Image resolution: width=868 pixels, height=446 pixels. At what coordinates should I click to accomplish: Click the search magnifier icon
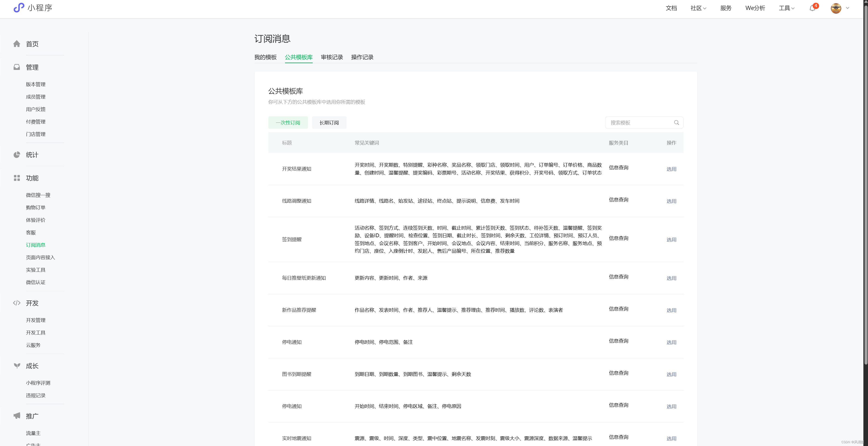point(676,123)
